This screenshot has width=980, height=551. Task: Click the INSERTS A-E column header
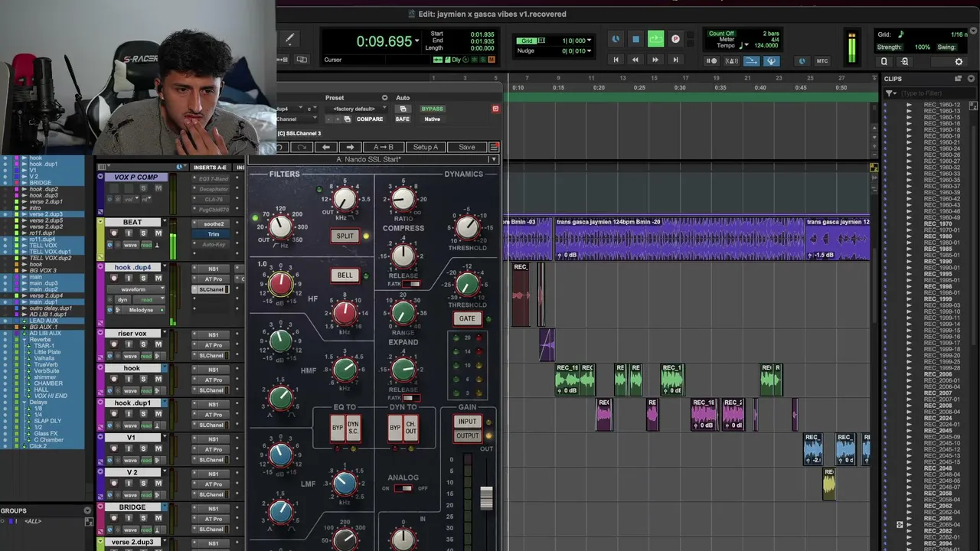210,168
